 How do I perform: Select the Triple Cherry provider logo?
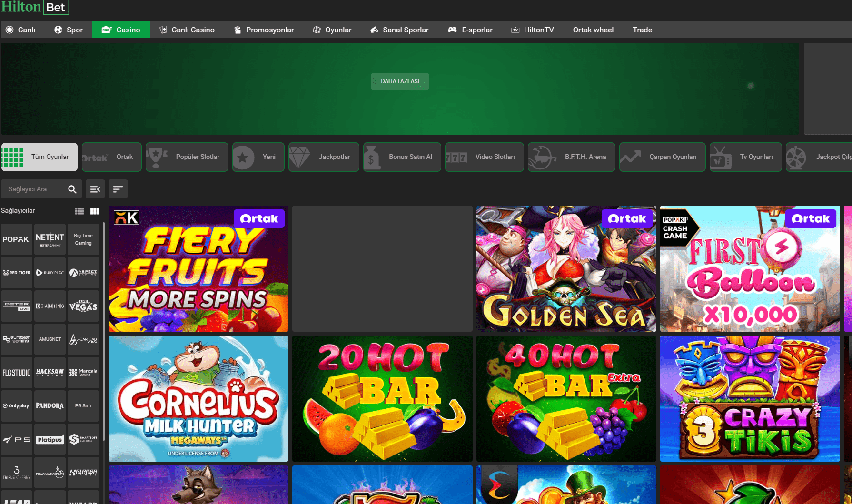click(17, 473)
